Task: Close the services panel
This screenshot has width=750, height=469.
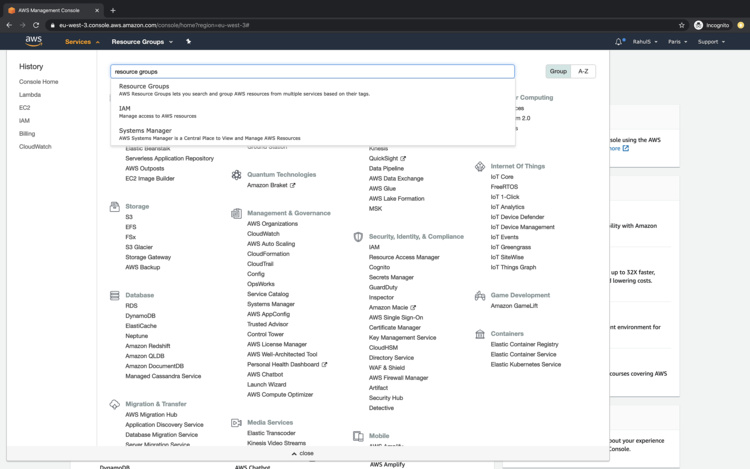Action: (302, 453)
